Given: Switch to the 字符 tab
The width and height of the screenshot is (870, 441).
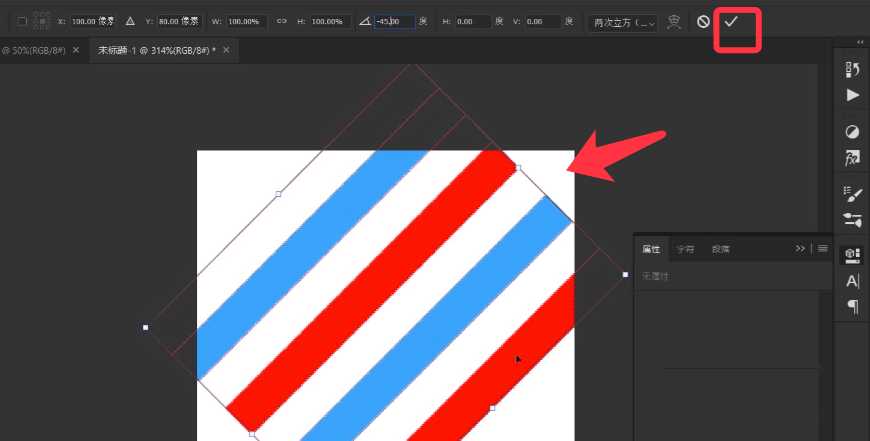Looking at the screenshot, I should click(685, 249).
